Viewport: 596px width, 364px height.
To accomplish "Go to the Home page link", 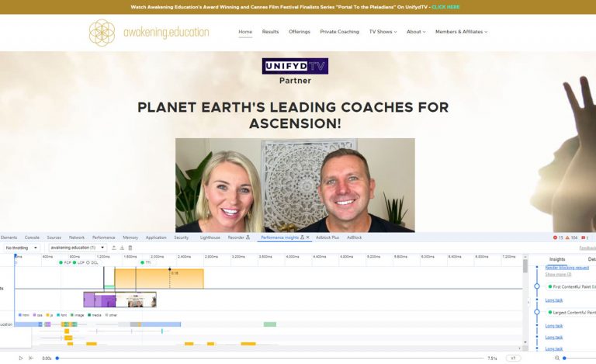I will (245, 32).
